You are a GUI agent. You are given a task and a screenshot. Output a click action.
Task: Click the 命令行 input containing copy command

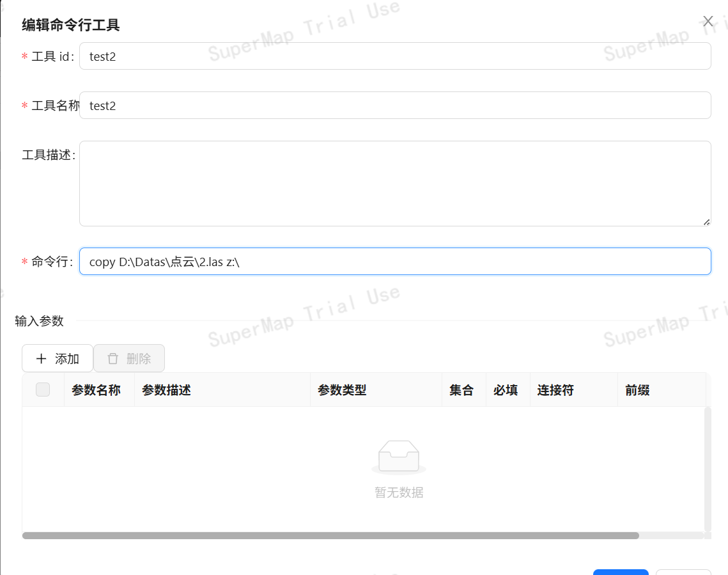point(394,262)
